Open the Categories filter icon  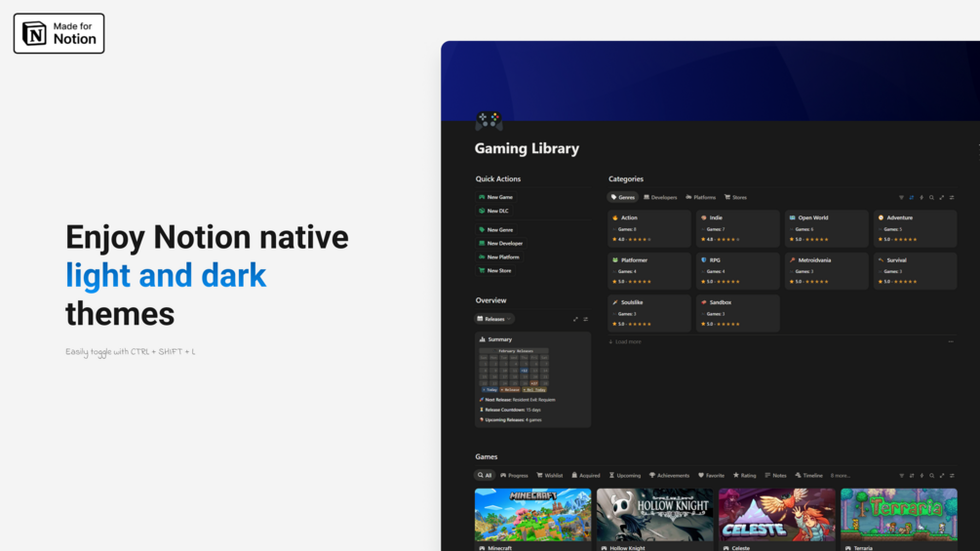click(901, 197)
